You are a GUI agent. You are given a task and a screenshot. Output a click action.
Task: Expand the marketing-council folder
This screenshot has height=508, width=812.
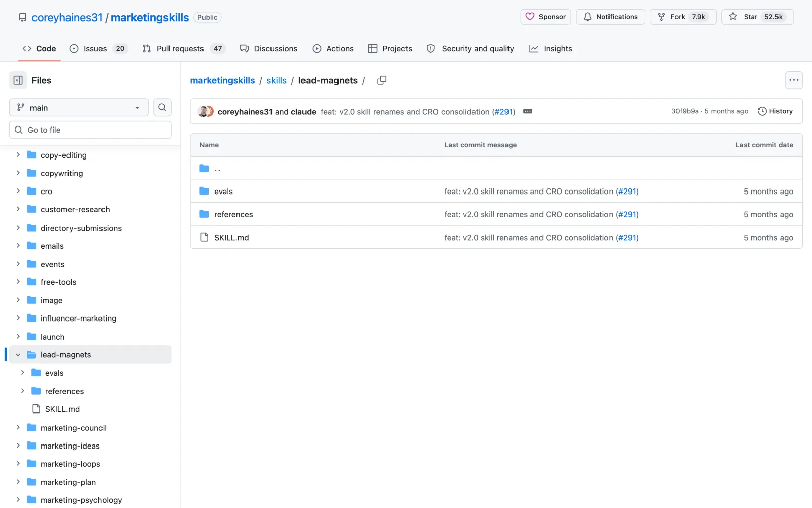click(x=18, y=427)
